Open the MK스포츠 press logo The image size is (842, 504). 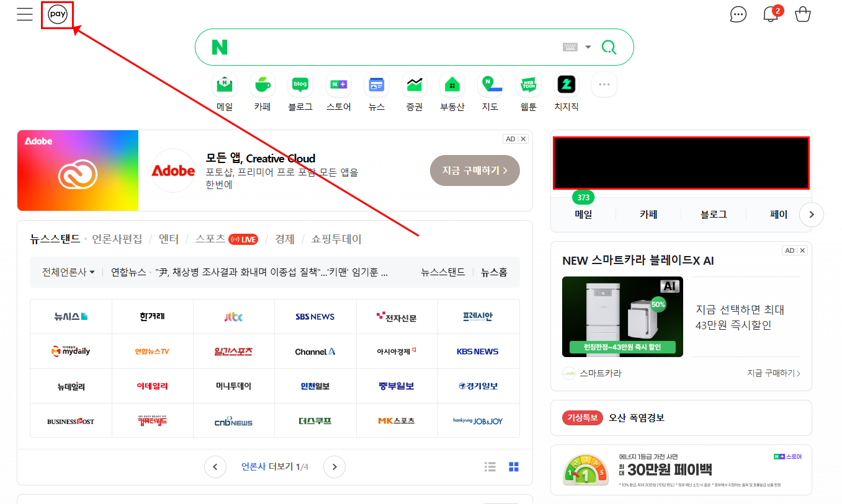397,421
